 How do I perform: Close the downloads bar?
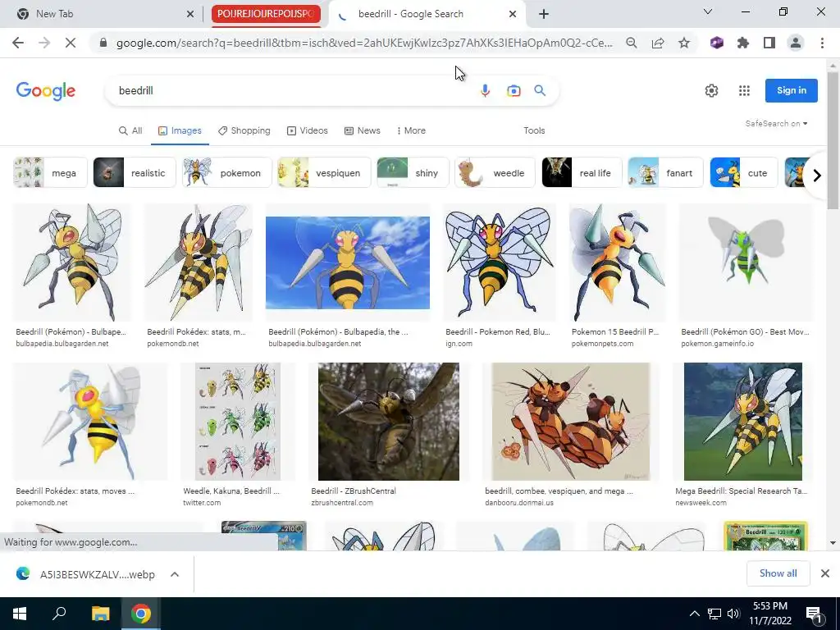825,573
